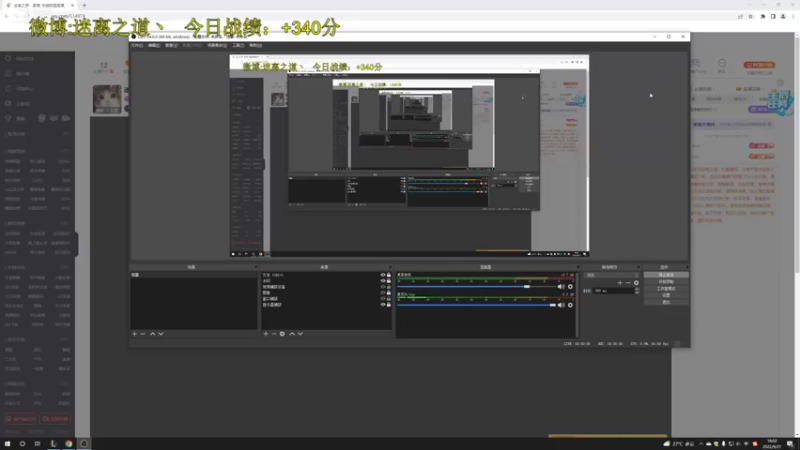Add a new scene in OBS Scenes panel
Image resolution: width=800 pixels, height=450 pixels.
point(135,334)
